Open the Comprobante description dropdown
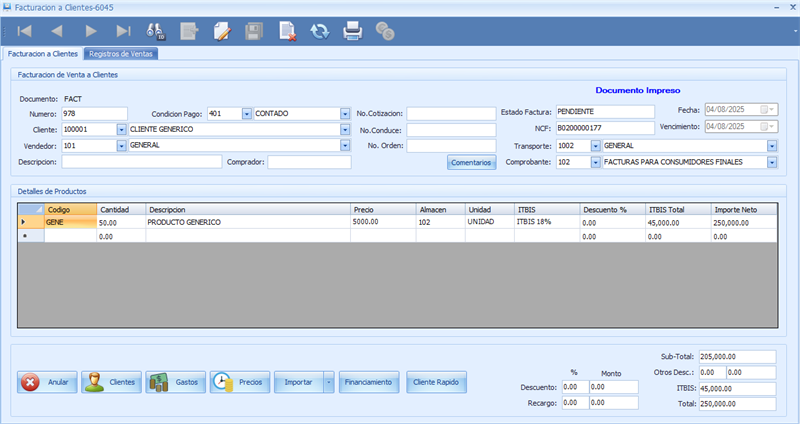The image size is (800, 424). pos(772,161)
